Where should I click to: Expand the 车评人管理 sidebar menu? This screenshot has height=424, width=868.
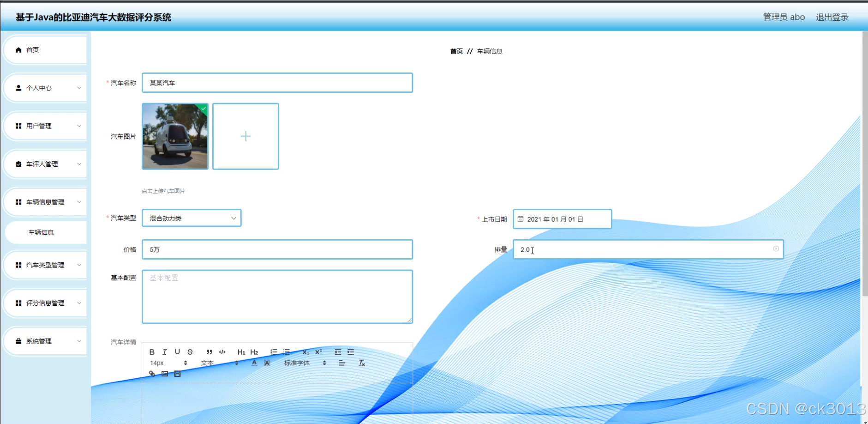click(x=45, y=164)
